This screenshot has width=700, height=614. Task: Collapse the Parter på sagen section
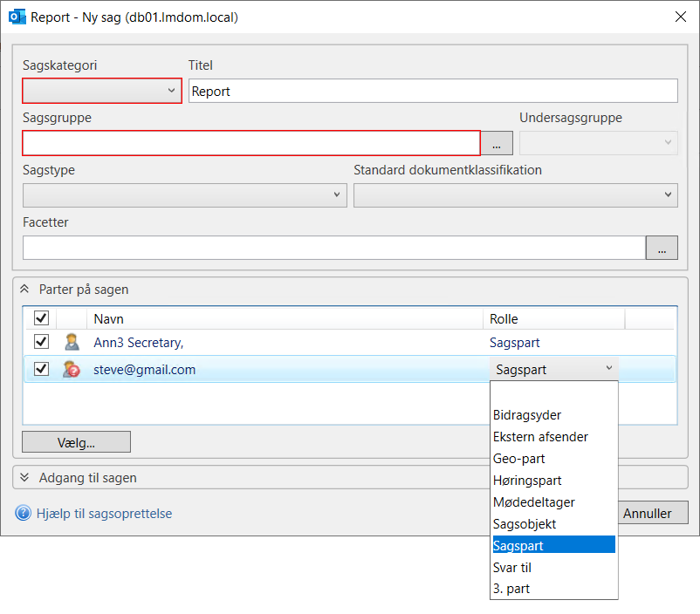pos(25,290)
